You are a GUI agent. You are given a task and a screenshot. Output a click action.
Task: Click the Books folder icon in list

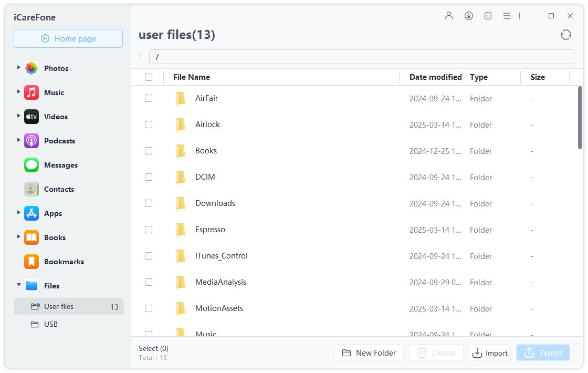pyautogui.click(x=181, y=151)
